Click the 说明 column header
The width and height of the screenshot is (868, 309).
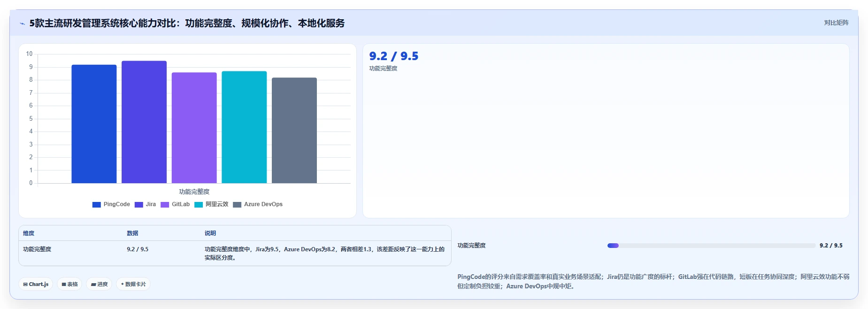210,233
